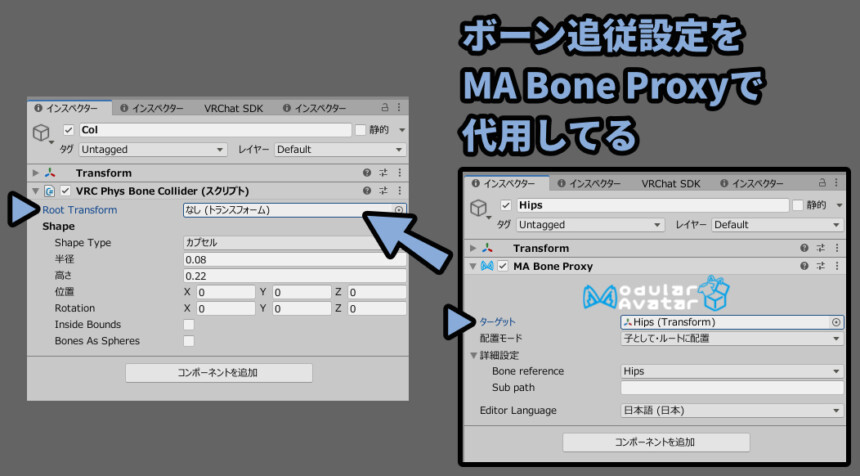Screen dimensions: 860x476
Task: Click the Modular Avatar logo
Action: click(656, 294)
